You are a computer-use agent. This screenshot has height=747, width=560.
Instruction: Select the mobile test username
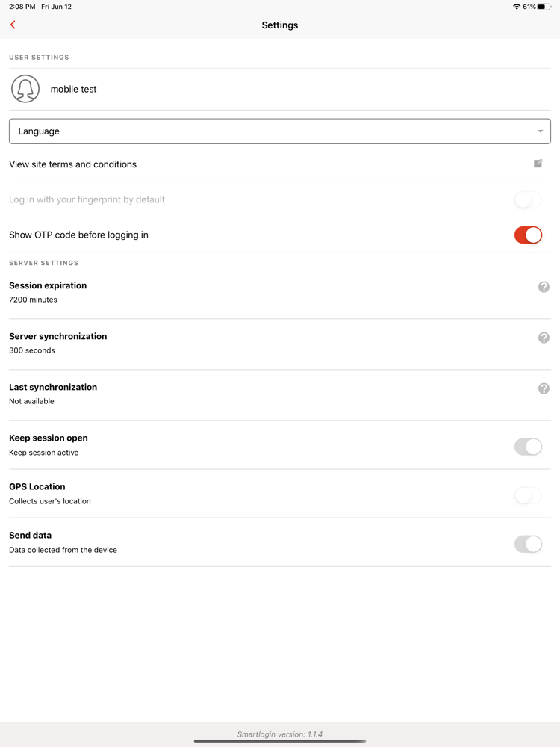[x=73, y=89]
